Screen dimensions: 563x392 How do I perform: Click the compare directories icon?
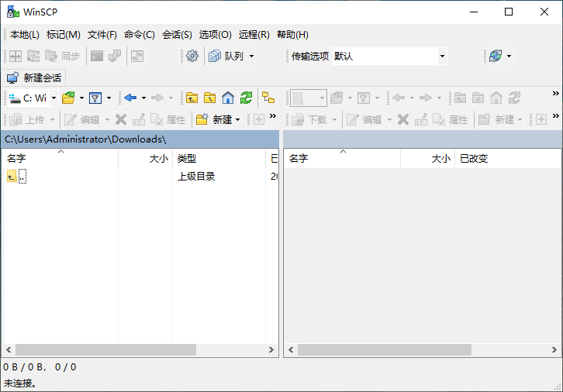click(x=16, y=56)
